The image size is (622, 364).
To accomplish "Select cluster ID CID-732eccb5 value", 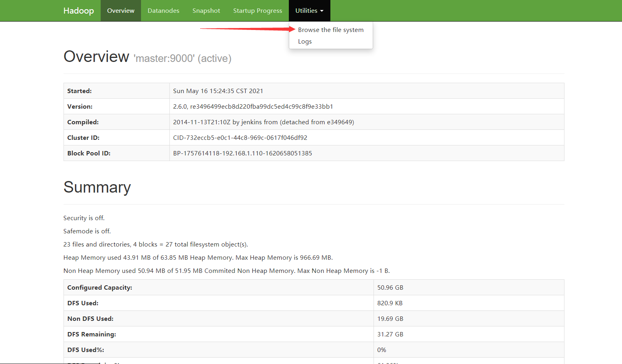I will (240, 138).
